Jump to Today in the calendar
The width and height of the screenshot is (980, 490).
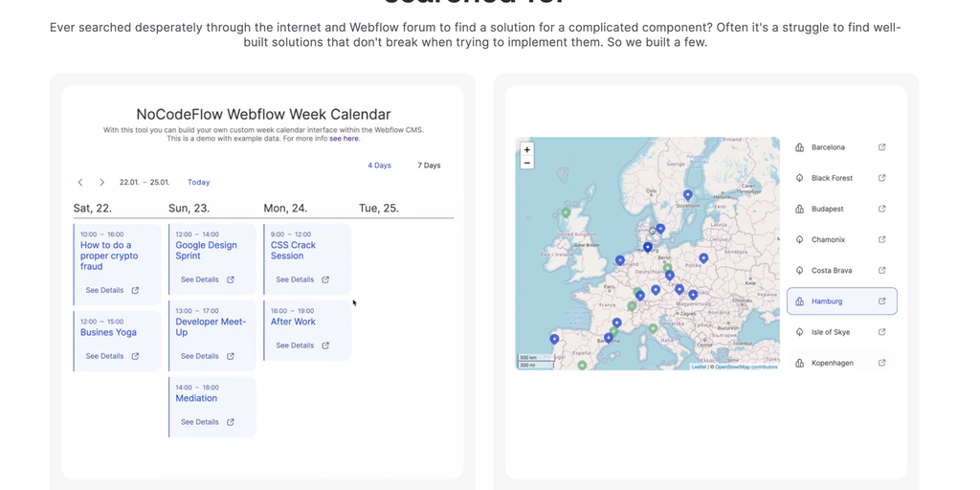(x=198, y=182)
